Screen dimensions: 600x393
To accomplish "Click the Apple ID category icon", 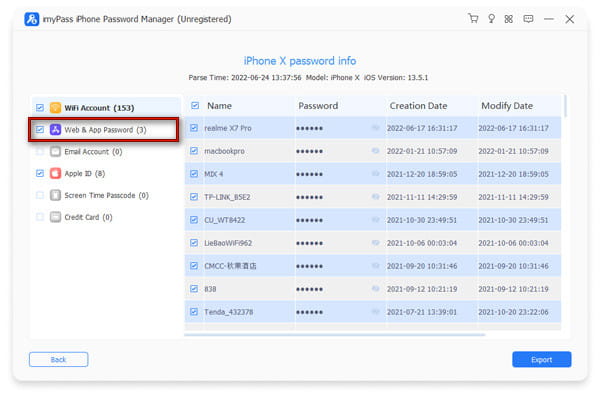I will 55,173.
